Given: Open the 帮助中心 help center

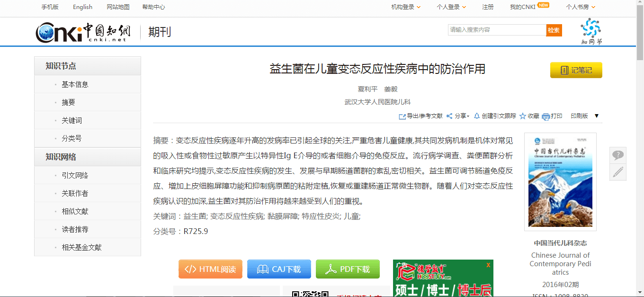Looking at the screenshot, I should click(x=153, y=7).
